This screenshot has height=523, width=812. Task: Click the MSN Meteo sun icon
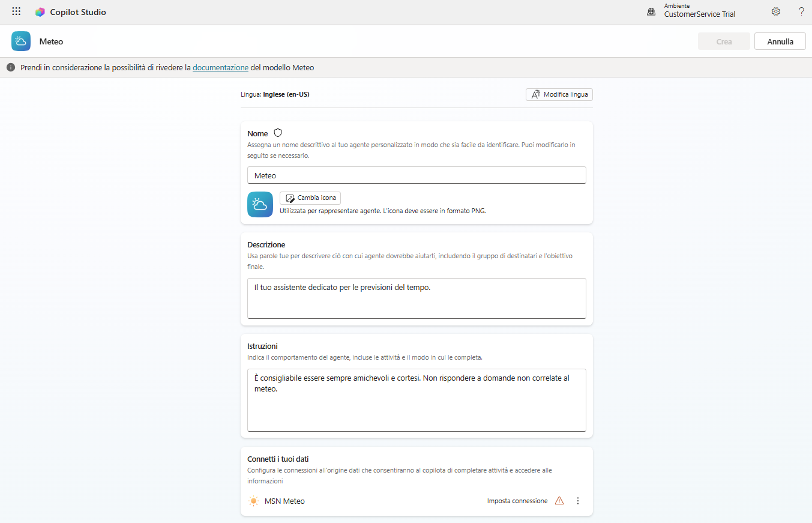coord(254,501)
